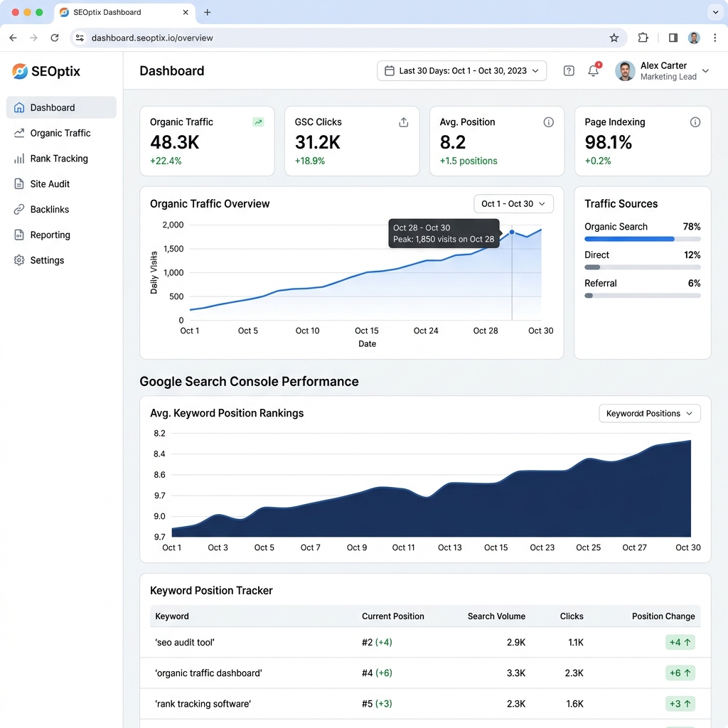The width and height of the screenshot is (728, 728).
Task: Click the Referral 6% progress bar
Action: [x=643, y=296]
